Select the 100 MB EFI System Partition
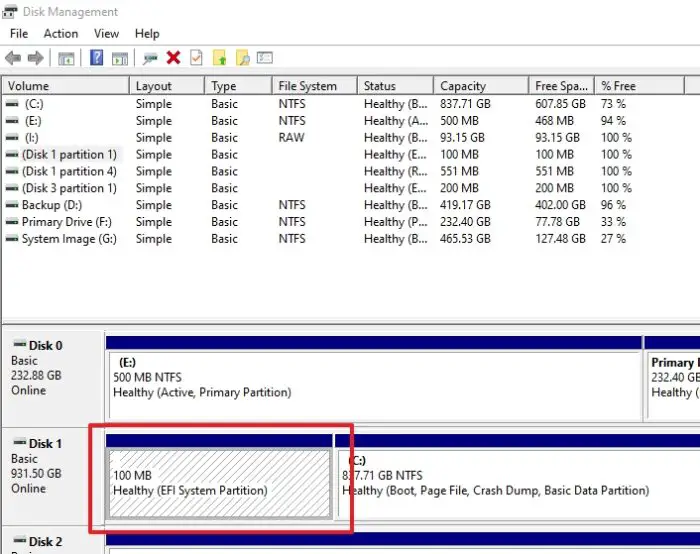The height and width of the screenshot is (554, 700). coord(218,482)
